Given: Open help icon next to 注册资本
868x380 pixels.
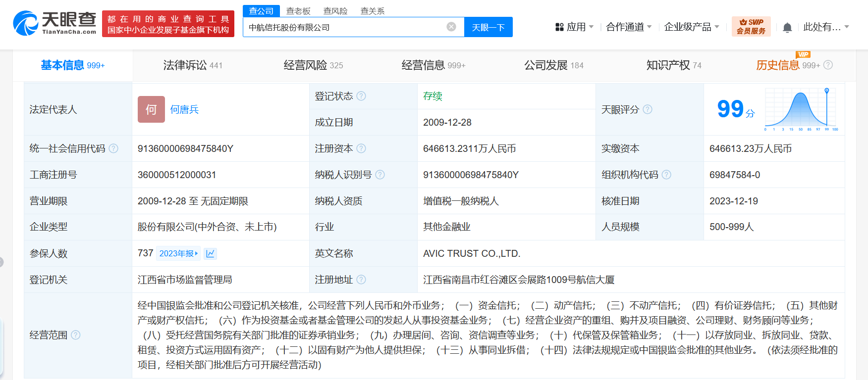Looking at the screenshot, I should pos(361,148).
